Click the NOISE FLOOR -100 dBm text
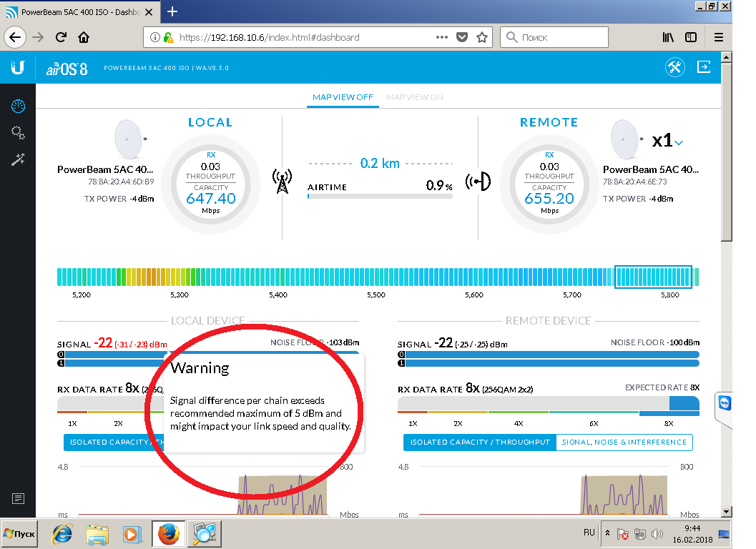Image resolution: width=756 pixels, height=549 pixels. coord(654,342)
